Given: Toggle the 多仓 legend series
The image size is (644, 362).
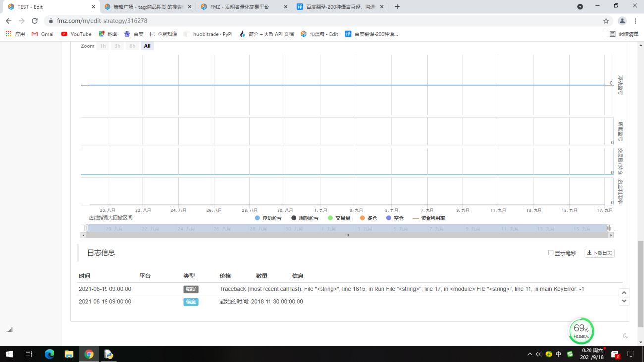Looking at the screenshot, I should [x=368, y=218].
